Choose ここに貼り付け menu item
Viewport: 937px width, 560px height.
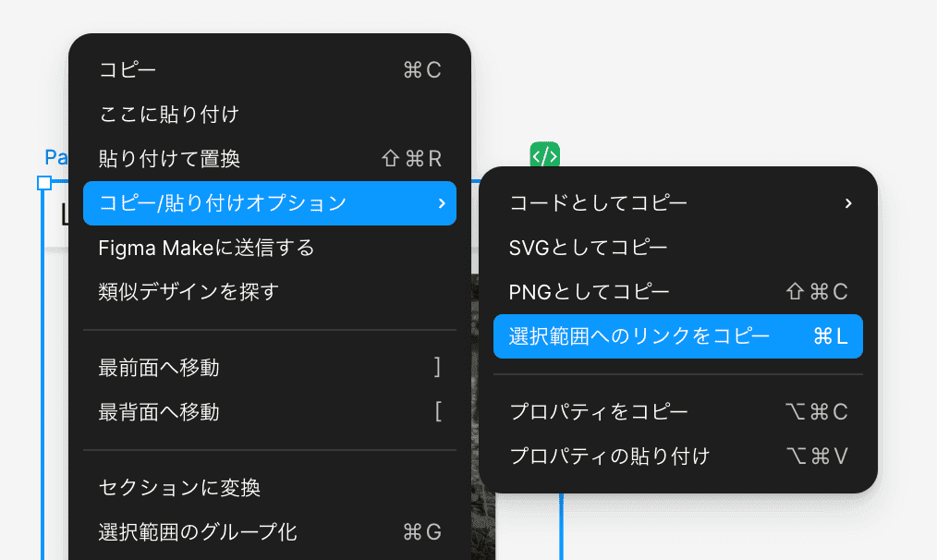coord(269,115)
